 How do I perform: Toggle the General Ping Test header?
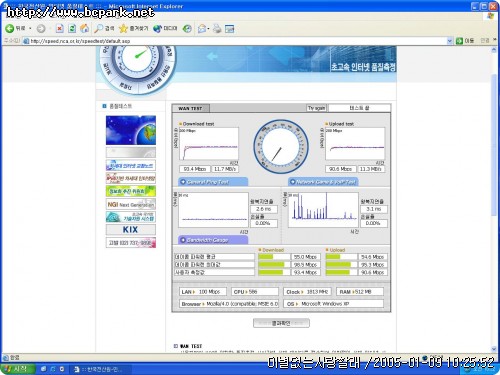tap(213, 182)
